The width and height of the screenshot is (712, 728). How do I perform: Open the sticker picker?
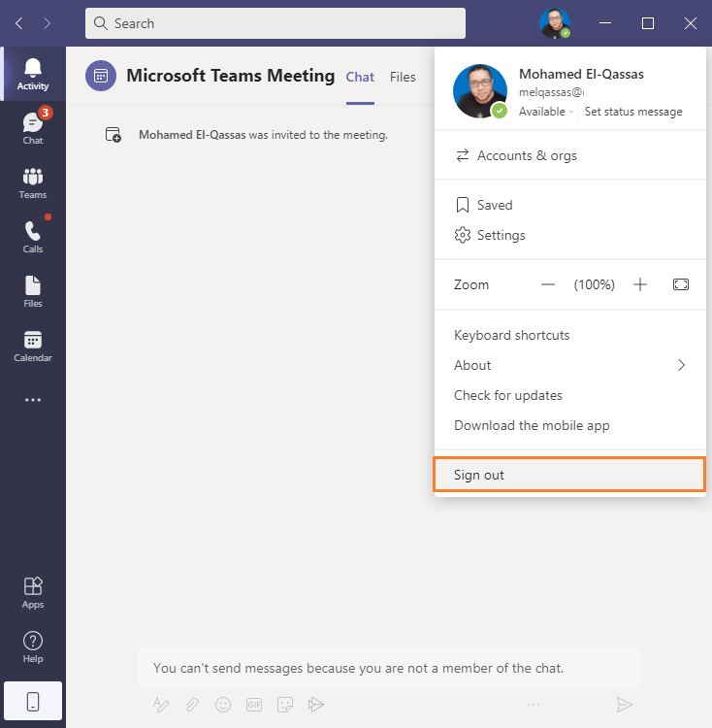point(285,705)
